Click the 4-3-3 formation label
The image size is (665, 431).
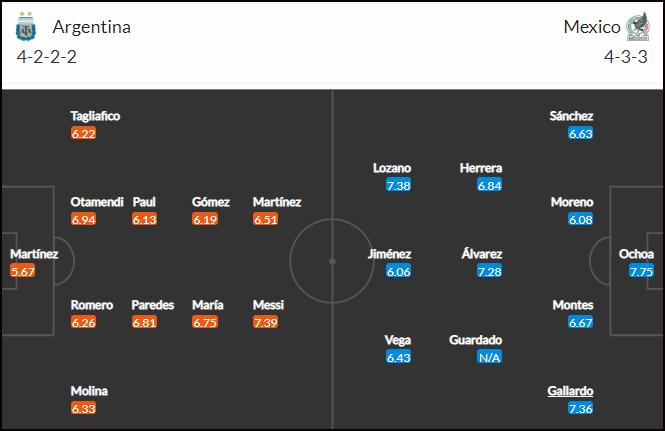[x=626, y=56]
